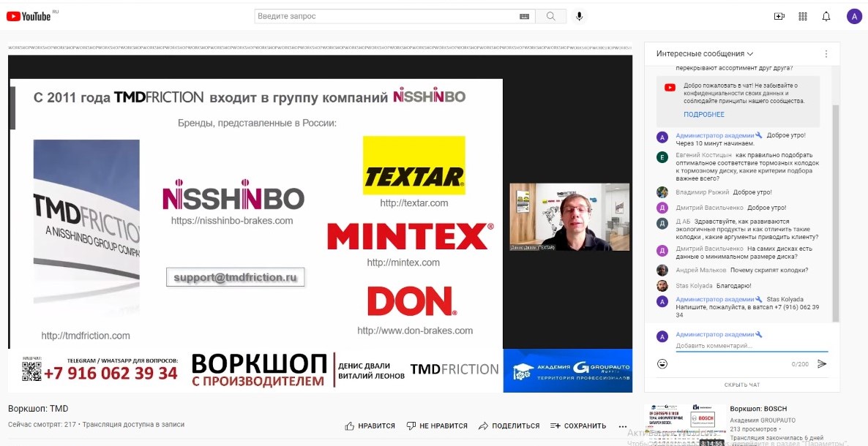This screenshot has width=868, height=446.
Task: Click Владимир Рыжий's avatar in chat
Action: point(662,192)
